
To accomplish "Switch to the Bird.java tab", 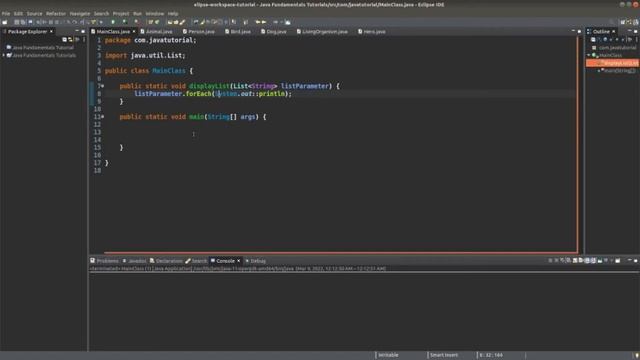I will [238, 31].
